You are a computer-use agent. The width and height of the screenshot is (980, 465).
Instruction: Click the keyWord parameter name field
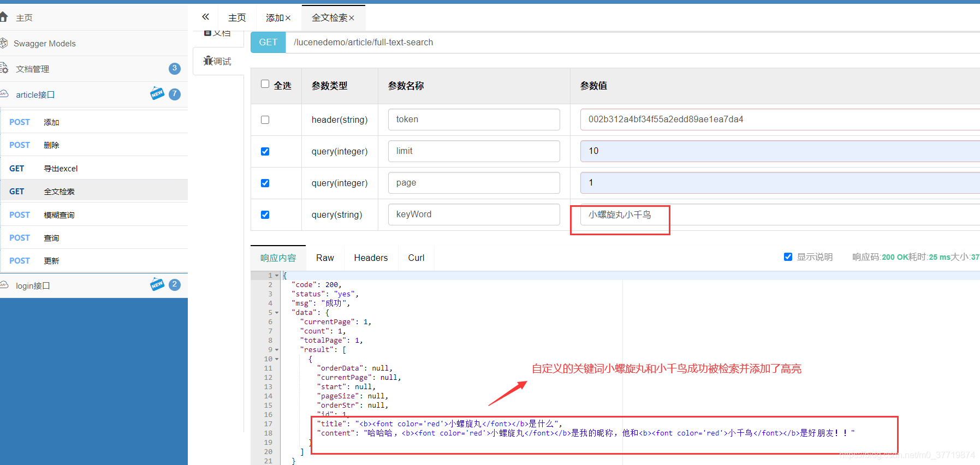coord(474,214)
